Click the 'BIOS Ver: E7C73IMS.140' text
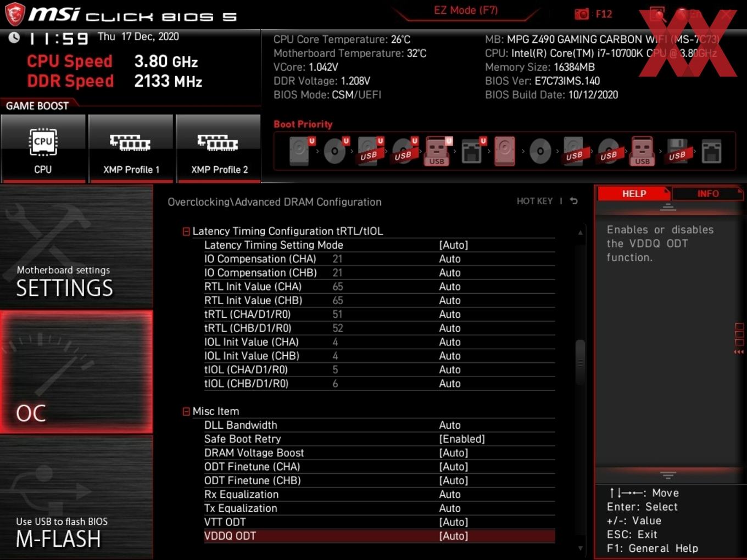This screenshot has height=560, width=747. click(x=542, y=81)
